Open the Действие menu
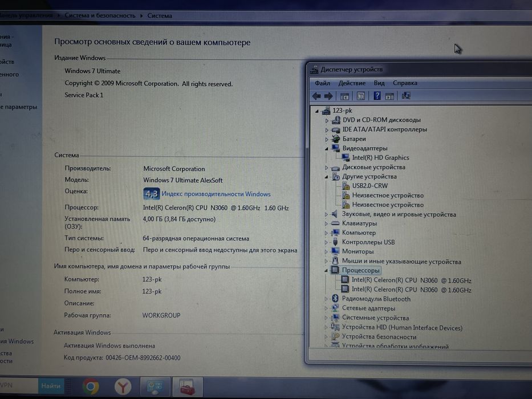Viewport: 532px width, 399px height. pyautogui.click(x=352, y=83)
